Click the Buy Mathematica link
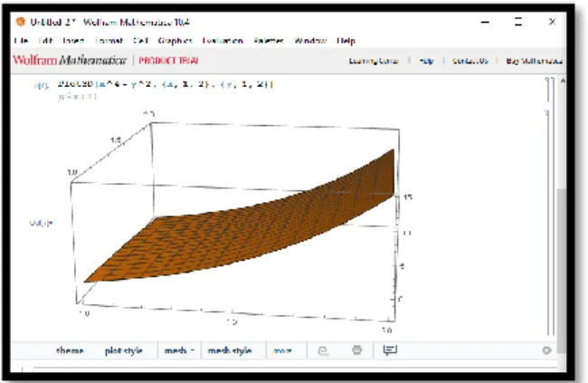 coord(535,61)
